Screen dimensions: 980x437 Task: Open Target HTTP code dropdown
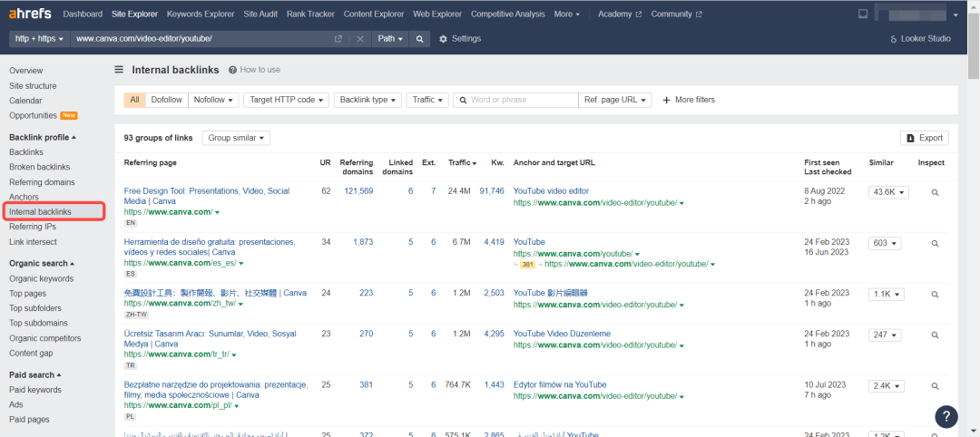[x=286, y=100]
